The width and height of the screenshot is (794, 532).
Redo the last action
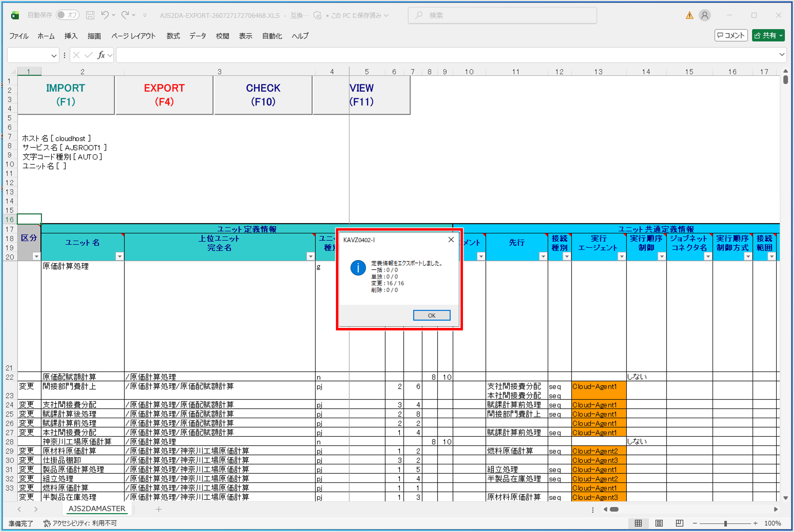click(125, 15)
